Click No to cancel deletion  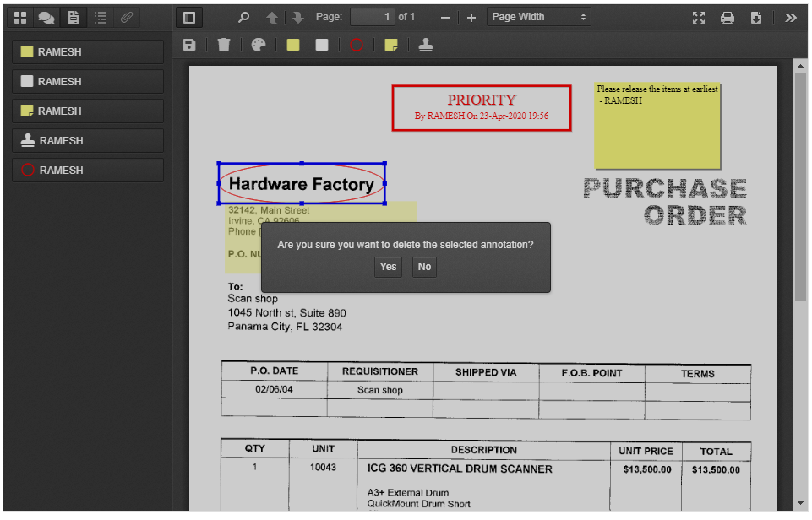coord(424,267)
